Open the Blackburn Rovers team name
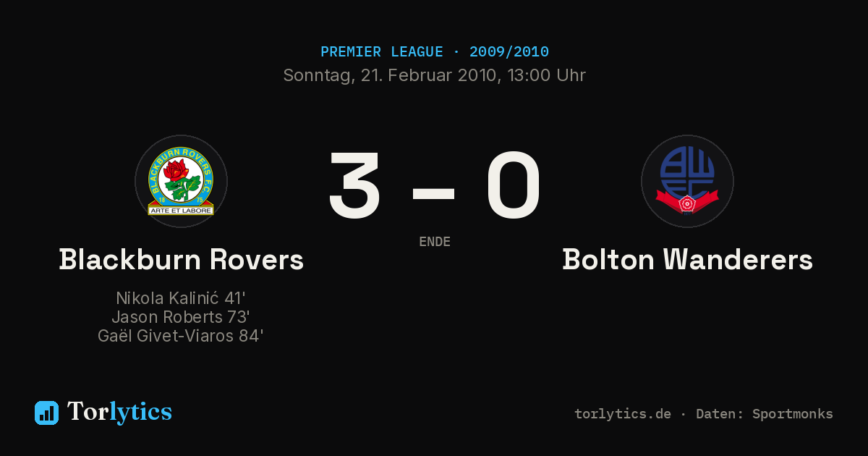868x456 pixels. (x=181, y=259)
